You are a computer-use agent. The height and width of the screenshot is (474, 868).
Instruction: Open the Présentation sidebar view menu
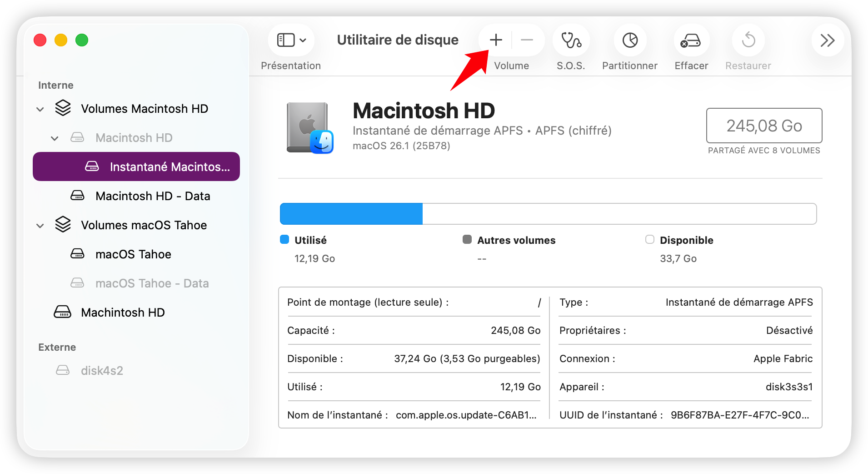[291, 40]
